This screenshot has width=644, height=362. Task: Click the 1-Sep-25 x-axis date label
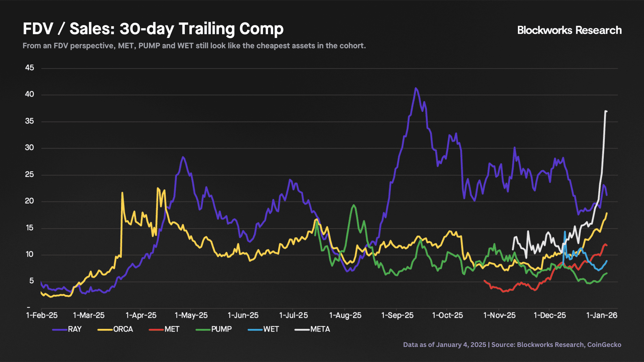tap(397, 315)
